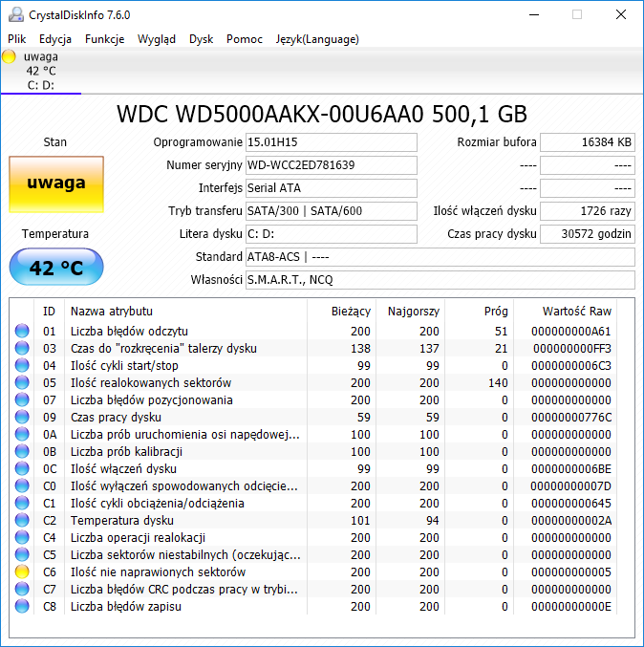Click the serial number field WD-WCC2ED781639
The width and height of the screenshot is (644, 647).
point(332,165)
